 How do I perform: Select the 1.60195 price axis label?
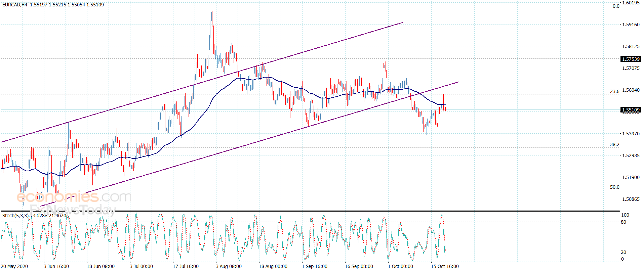pos(631,3)
